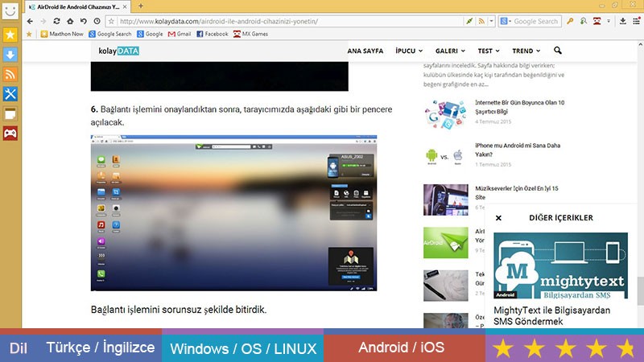The width and height of the screenshot is (644, 362).
Task: Go to the home page
Action: (70, 22)
